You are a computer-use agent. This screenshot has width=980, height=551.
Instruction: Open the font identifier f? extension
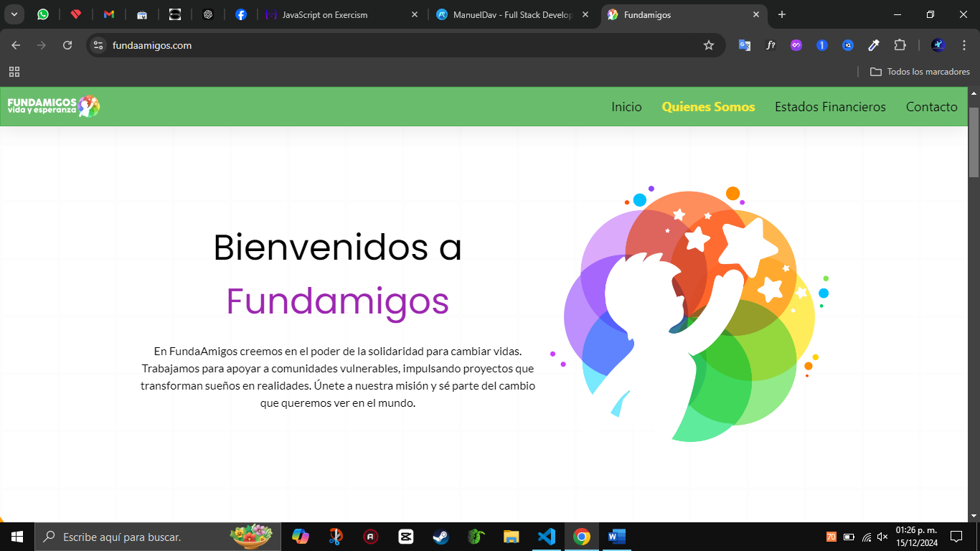771,45
